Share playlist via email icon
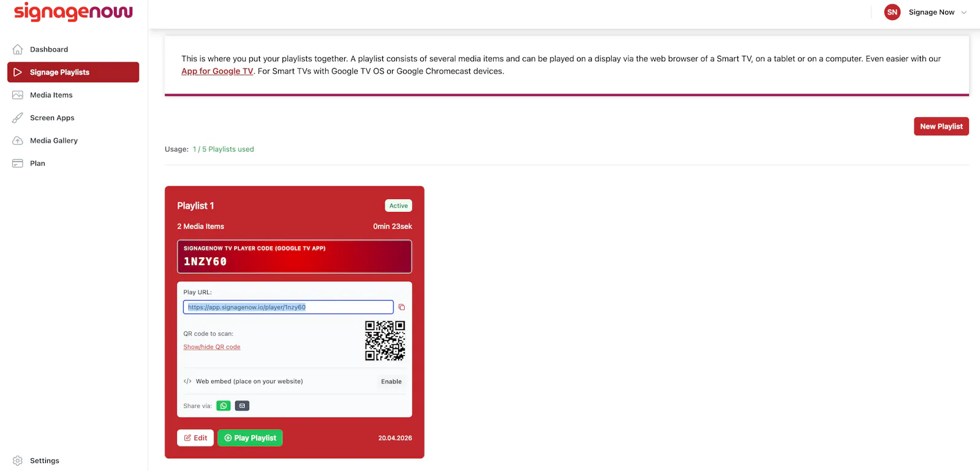Screen dimensions: 980x471 click(242, 405)
